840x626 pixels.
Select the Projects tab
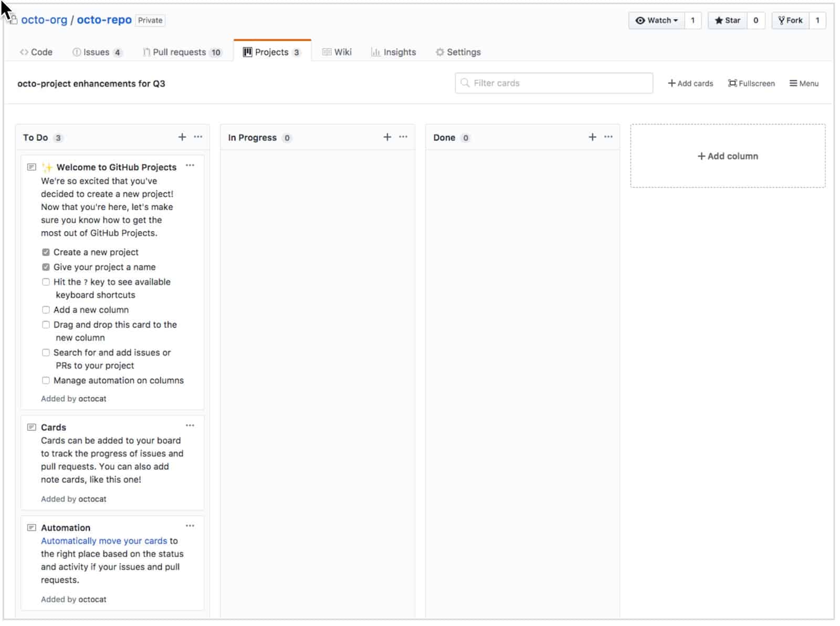click(272, 52)
